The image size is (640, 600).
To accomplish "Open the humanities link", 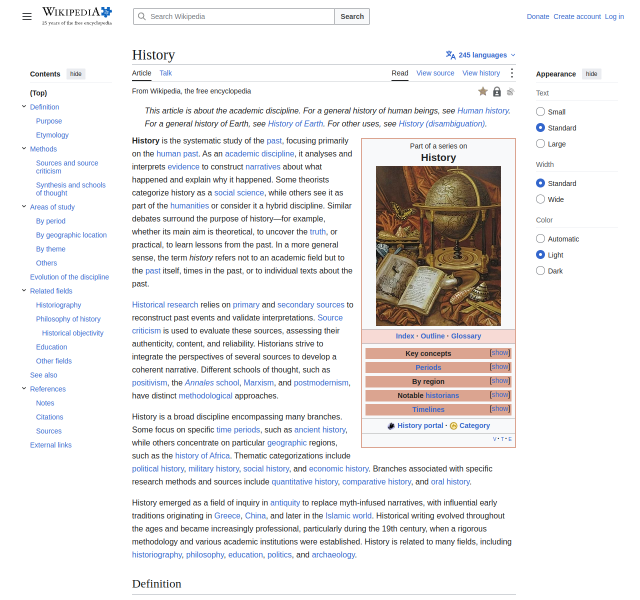I will pyautogui.click(x=189, y=206).
